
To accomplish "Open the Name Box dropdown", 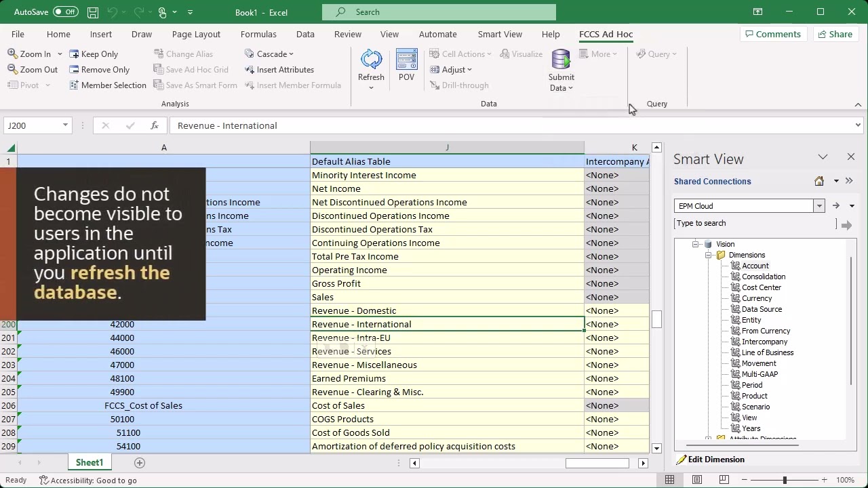I will tap(65, 125).
